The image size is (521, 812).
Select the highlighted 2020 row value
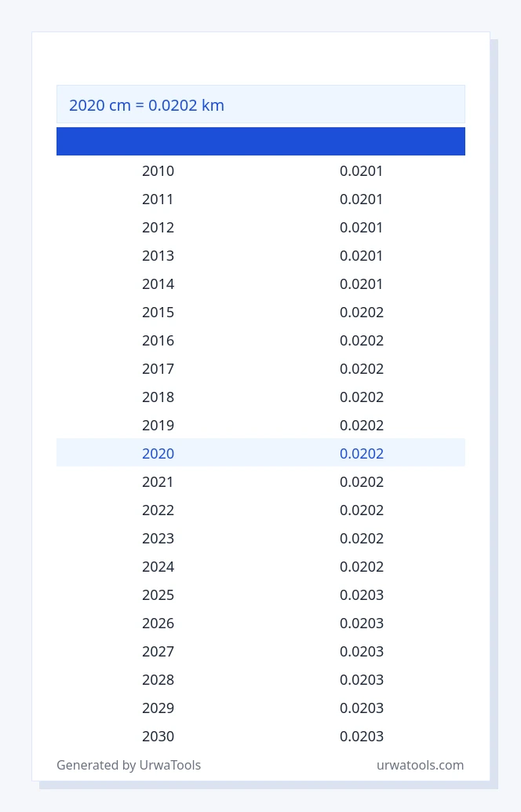tap(158, 453)
